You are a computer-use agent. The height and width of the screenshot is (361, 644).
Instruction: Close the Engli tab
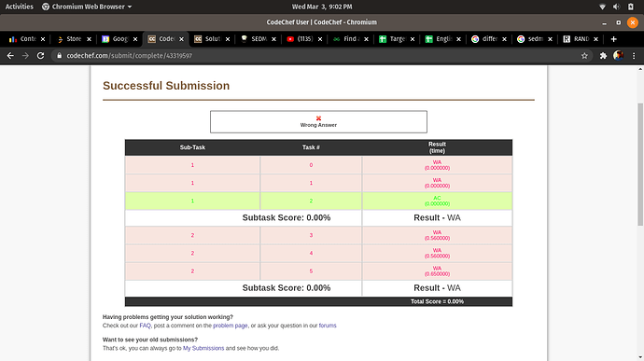(x=458, y=39)
